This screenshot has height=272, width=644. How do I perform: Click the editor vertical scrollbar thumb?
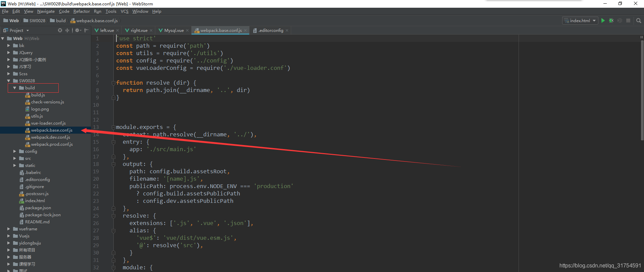[x=642, y=90]
